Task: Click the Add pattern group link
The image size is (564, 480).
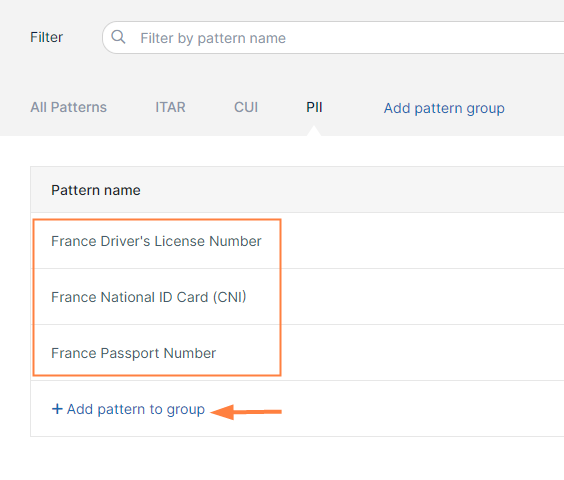Action: coord(444,108)
